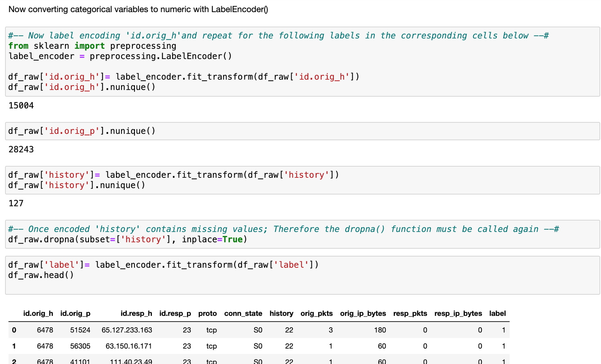Click the dropna history code cell
The width and height of the screenshot is (601, 364).
[x=302, y=234]
